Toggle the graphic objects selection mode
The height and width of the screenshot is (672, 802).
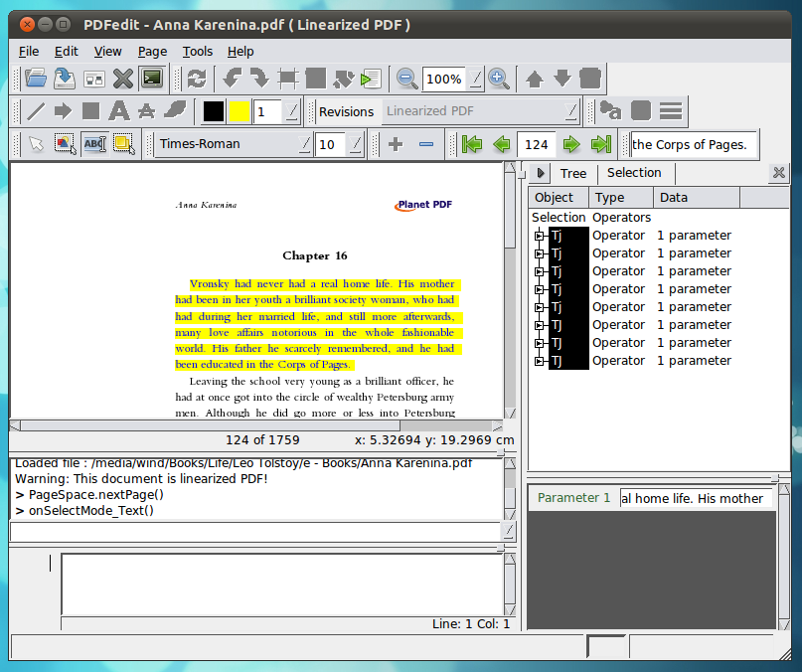pyautogui.click(x=65, y=144)
